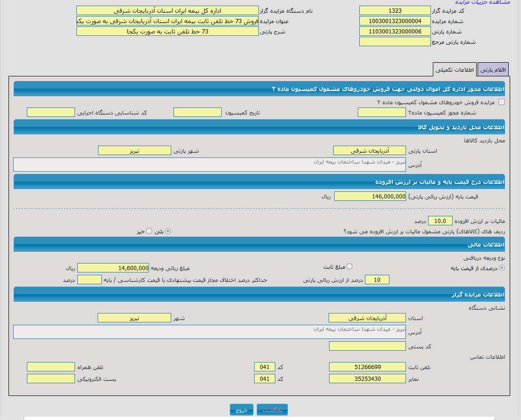Screen dimensions: 521x420
Task: Select the مبلغ ثابت deposit type radio
Action: [x=349, y=267]
